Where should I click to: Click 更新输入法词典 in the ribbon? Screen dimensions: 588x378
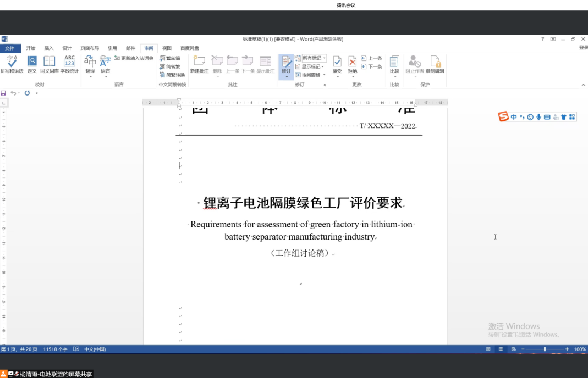(134, 58)
